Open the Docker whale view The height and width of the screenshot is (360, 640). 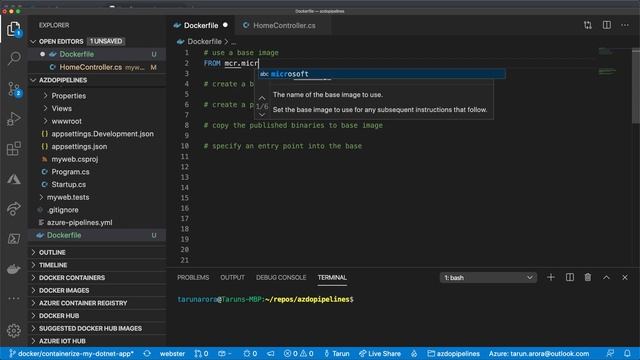[x=14, y=269]
